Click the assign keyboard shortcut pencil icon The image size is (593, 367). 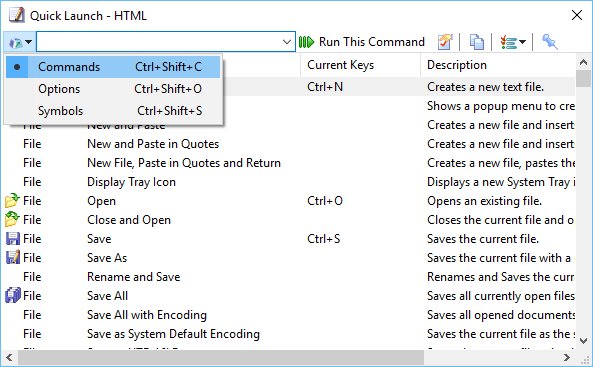445,42
